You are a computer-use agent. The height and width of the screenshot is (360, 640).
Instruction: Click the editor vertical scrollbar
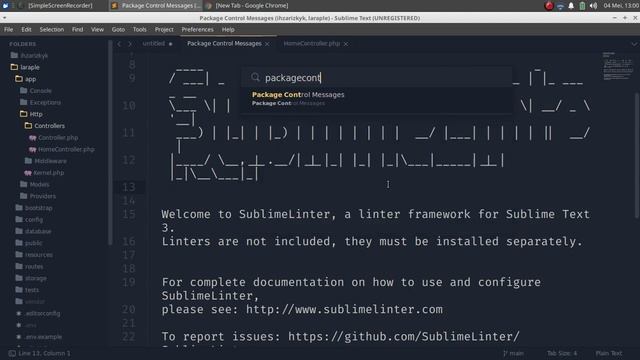coord(637,157)
